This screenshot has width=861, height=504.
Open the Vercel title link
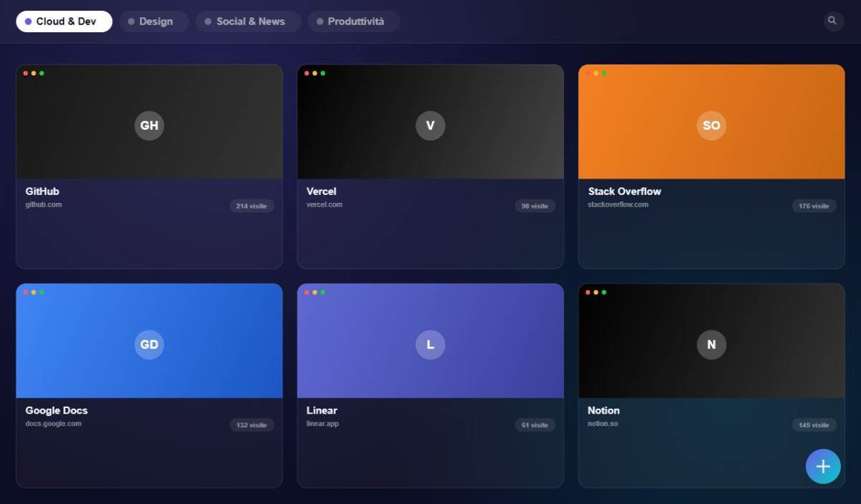point(321,191)
